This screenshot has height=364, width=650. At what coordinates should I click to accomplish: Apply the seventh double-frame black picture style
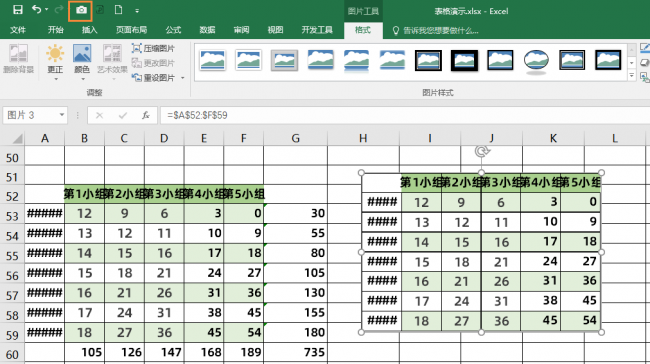tap(428, 61)
